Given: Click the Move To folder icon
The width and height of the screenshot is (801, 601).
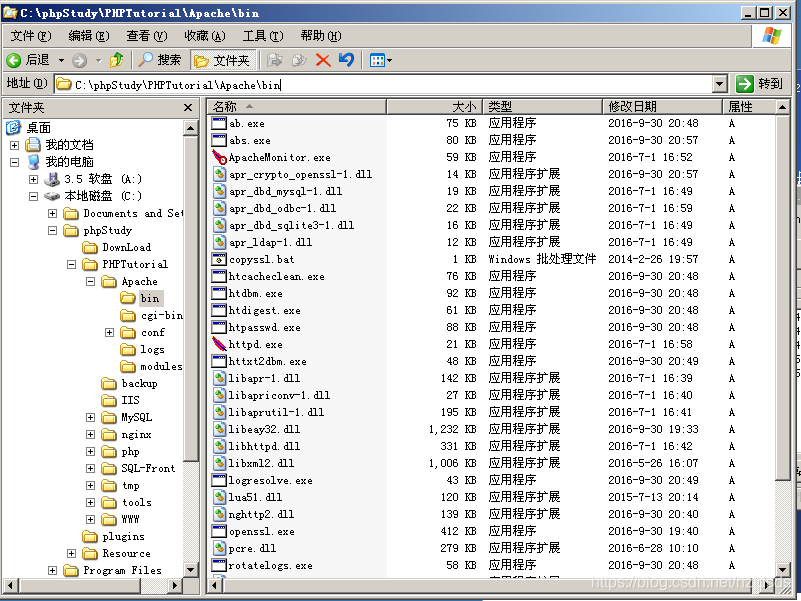Looking at the screenshot, I should coord(275,60).
